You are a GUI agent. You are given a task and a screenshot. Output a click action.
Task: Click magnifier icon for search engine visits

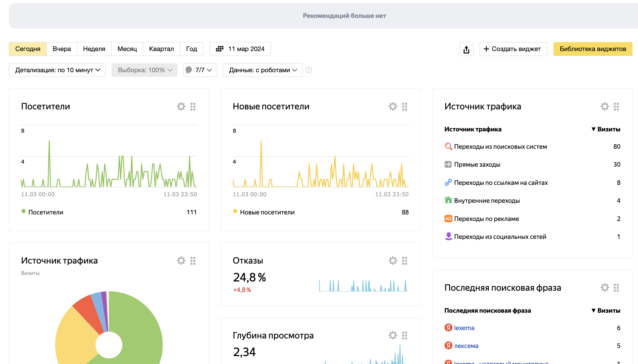448,146
